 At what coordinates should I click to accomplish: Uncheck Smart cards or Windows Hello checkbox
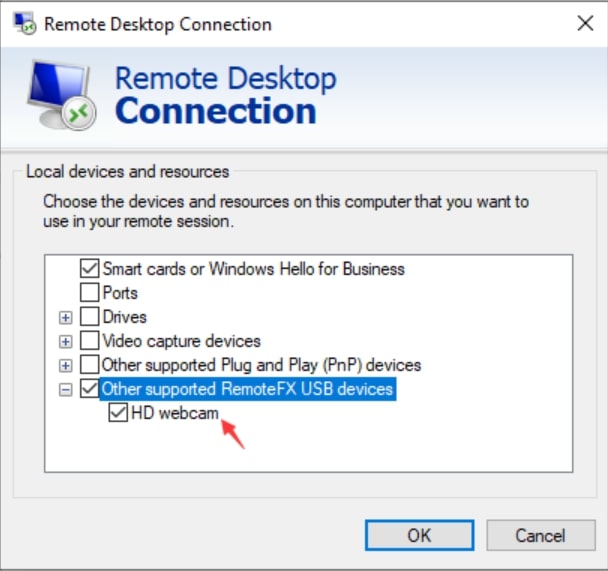pyautogui.click(x=90, y=269)
